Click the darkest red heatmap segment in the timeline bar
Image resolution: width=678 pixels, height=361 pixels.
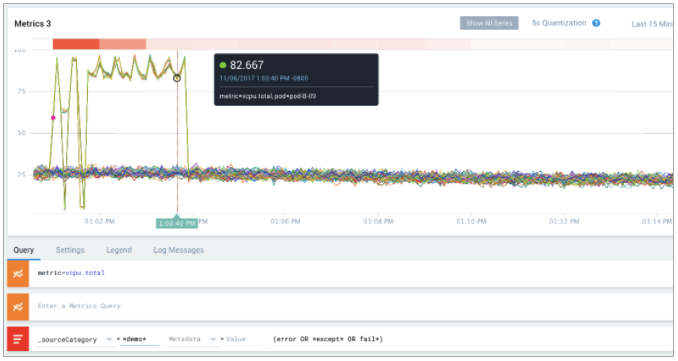click(76, 44)
